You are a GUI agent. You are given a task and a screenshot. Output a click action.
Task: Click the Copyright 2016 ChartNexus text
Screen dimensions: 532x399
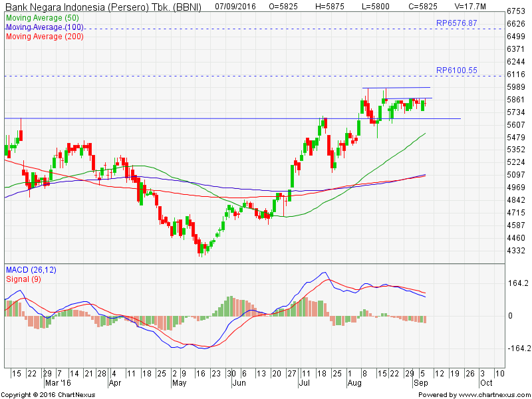(x=48, y=395)
